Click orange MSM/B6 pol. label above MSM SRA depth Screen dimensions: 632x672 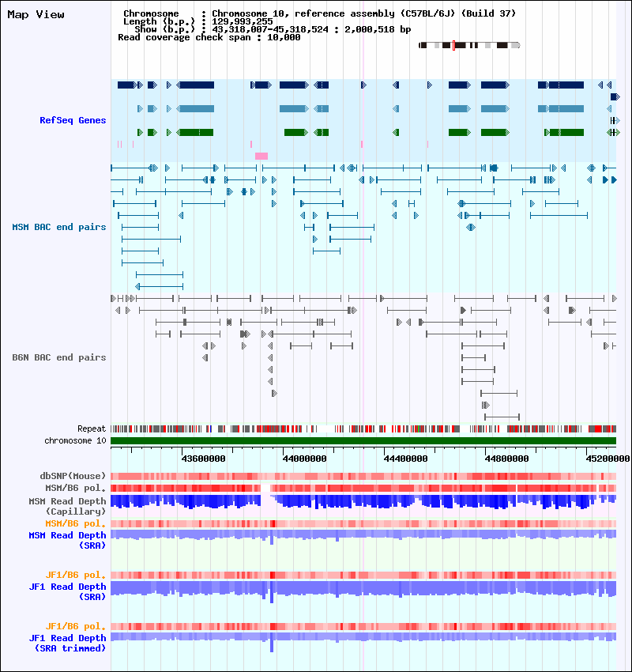[75, 523]
